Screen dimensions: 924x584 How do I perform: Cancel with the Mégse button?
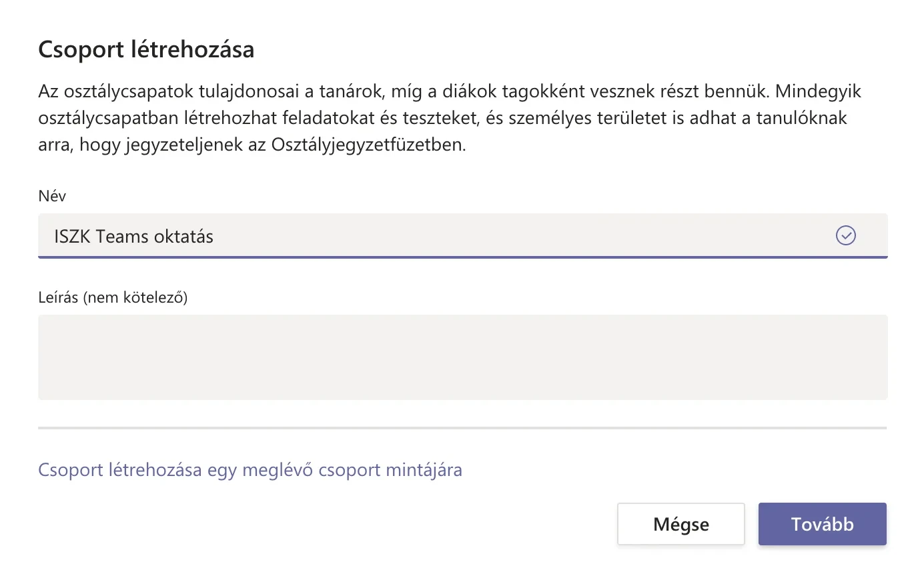[681, 524]
